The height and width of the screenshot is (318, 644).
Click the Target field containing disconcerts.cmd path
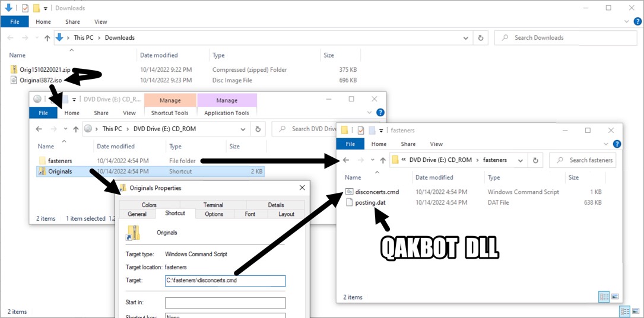[x=225, y=281]
